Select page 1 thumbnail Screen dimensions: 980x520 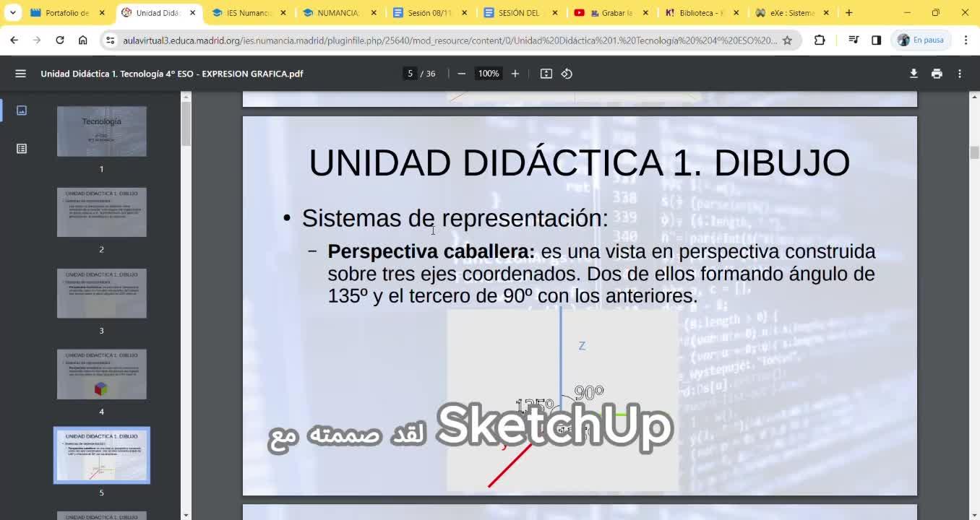click(x=102, y=131)
